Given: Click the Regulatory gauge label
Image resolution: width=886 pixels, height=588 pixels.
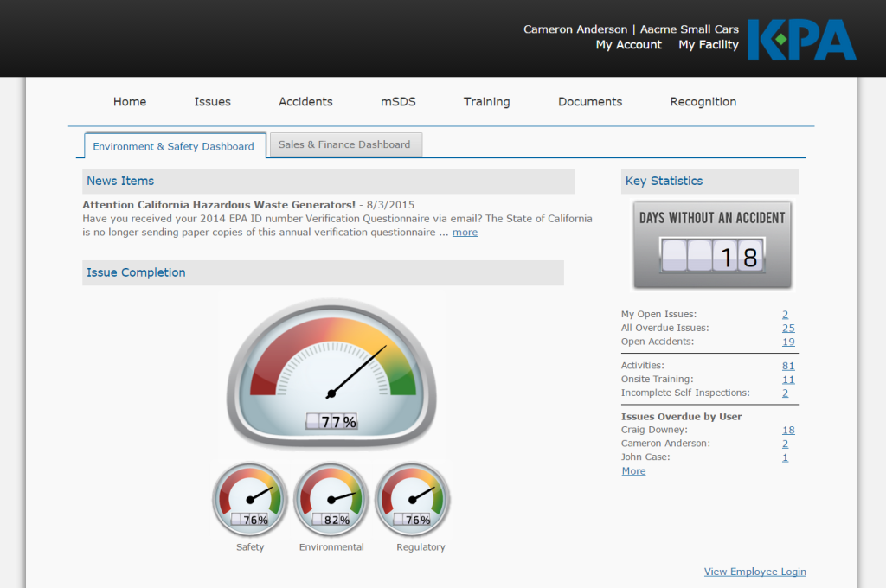Looking at the screenshot, I should [x=421, y=547].
